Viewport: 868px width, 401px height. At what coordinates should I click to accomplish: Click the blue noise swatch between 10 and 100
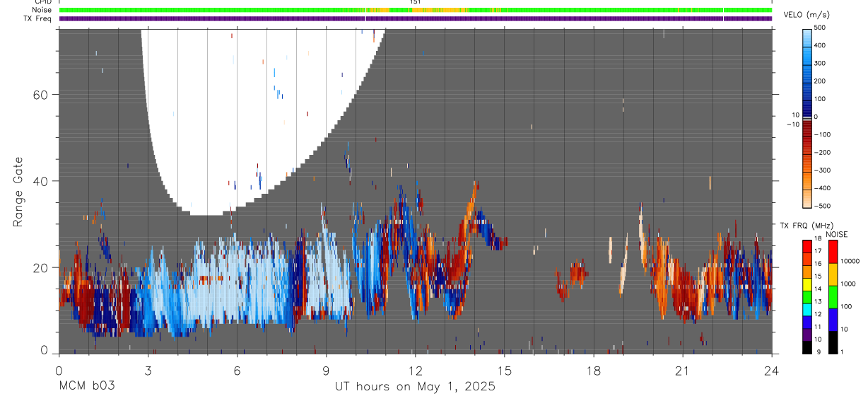833,320
